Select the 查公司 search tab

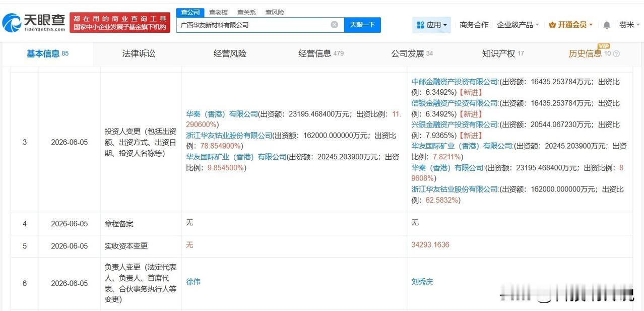[190, 12]
